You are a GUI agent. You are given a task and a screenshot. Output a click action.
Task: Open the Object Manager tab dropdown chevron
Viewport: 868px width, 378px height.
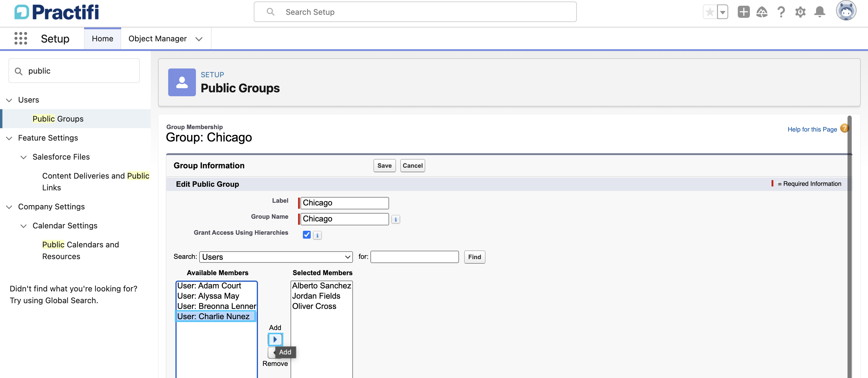tap(199, 39)
